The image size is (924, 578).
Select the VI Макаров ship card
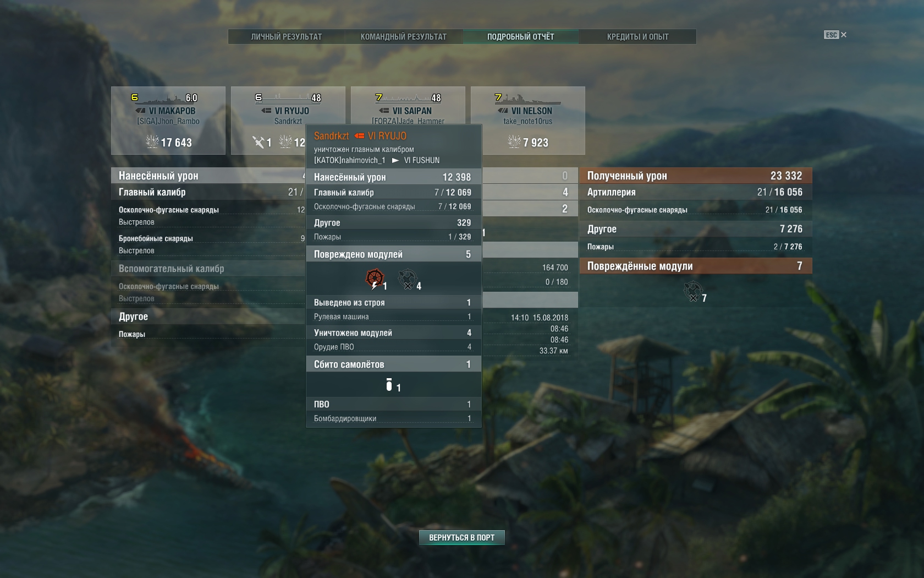[168, 121]
